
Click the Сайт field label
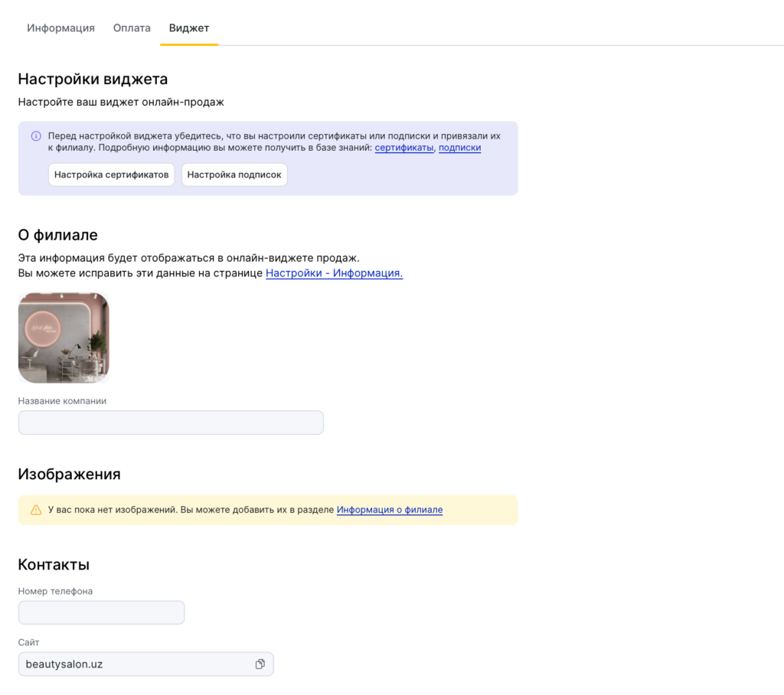28,642
